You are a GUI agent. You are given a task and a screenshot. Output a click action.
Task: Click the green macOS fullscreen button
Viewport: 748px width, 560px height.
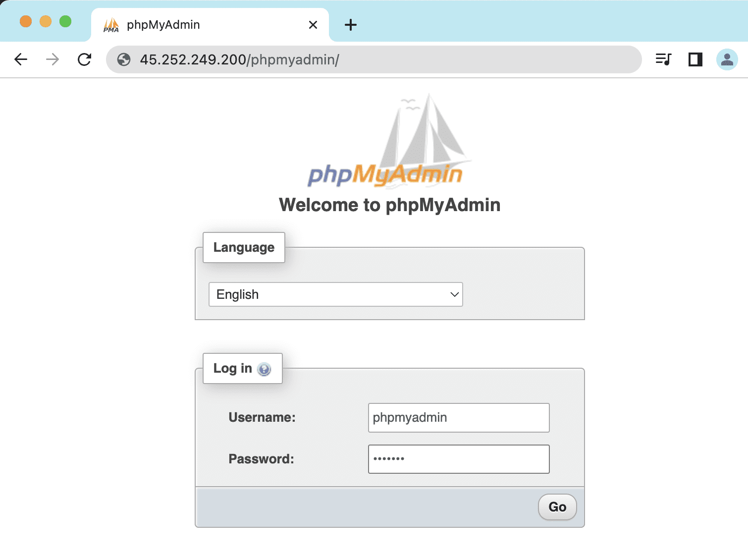click(x=65, y=21)
